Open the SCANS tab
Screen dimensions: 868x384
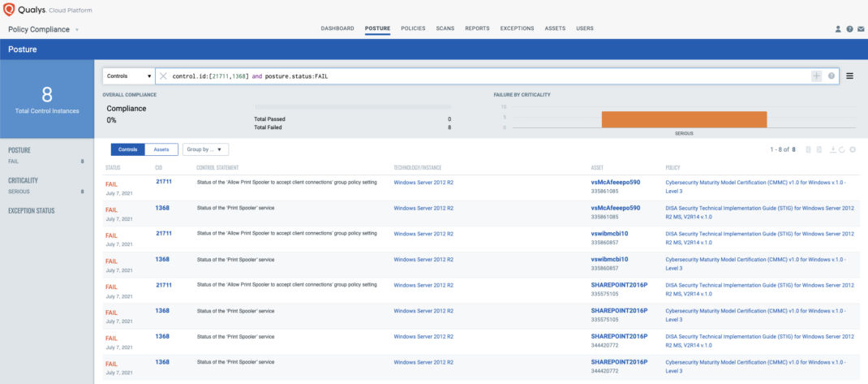445,28
